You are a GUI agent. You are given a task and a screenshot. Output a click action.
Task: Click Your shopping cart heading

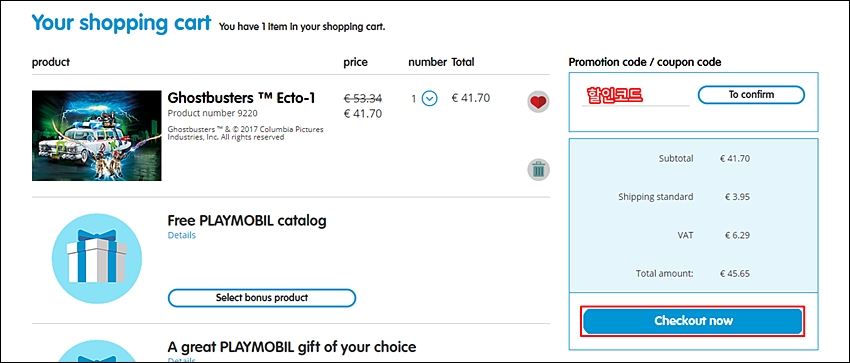coord(121,23)
